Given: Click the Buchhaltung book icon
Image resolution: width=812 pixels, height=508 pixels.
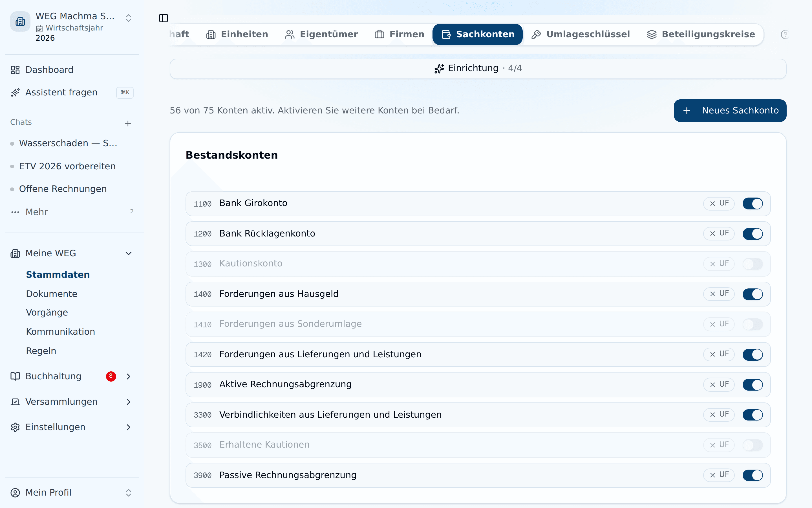Looking at the screenshot, I should point(15,376).
